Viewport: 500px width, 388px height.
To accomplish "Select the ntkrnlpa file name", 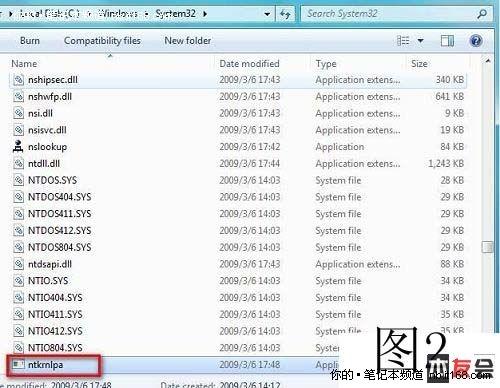I will [46, 365].
